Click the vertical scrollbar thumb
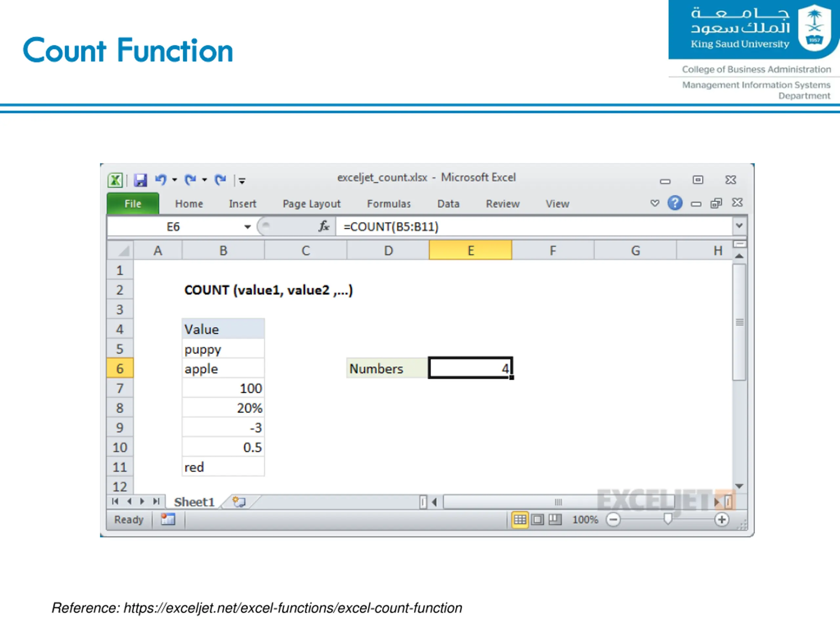The height and width of the screenshot is (630, 840). [x=739, y=323]
